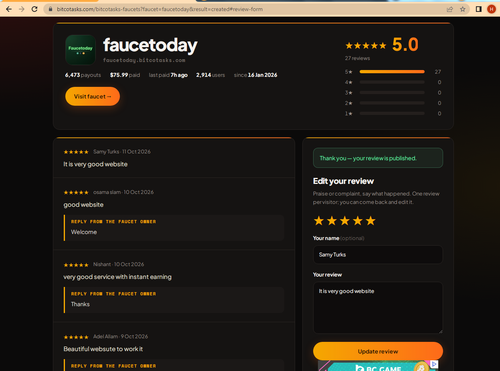Select the 5 star rating bar row
Screen dimensions: 500x371
pyautogui.click(x=393, y=72)
